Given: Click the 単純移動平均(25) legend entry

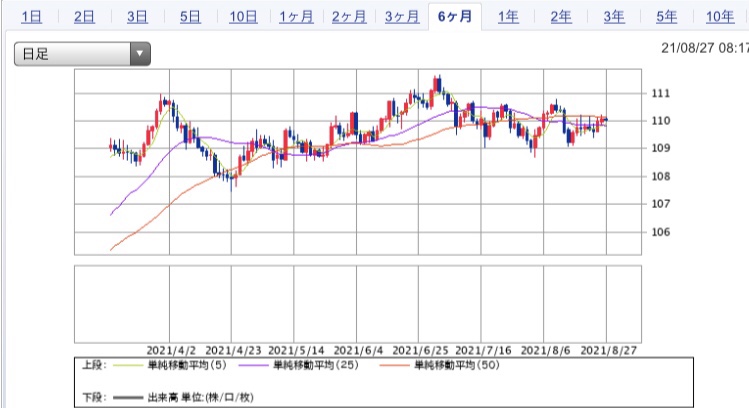Looking at the screenshot, I should (x=315, y=365).
